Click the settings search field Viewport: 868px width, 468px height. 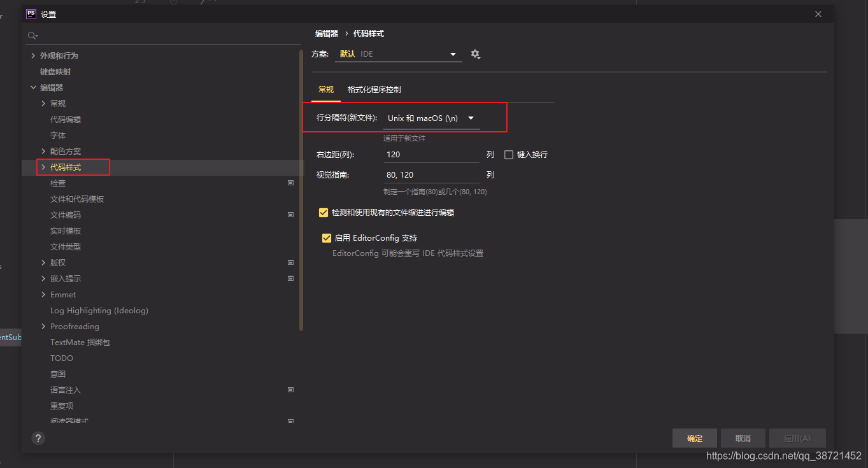(x=163, y=36)
